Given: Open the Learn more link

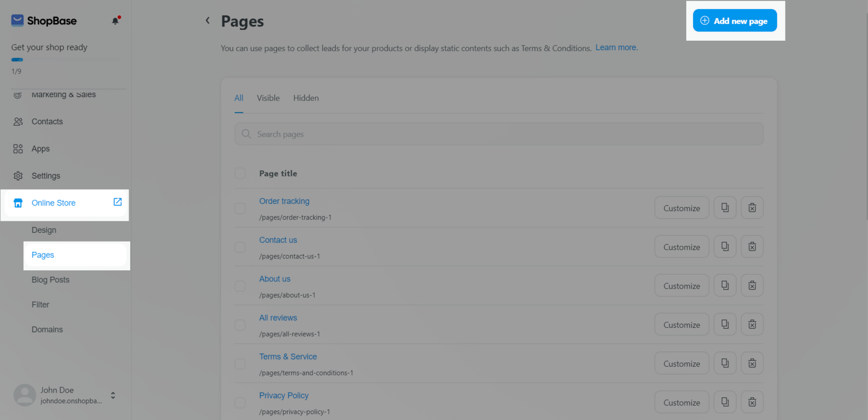Looking at the screenshot, I should coord(617,48).
